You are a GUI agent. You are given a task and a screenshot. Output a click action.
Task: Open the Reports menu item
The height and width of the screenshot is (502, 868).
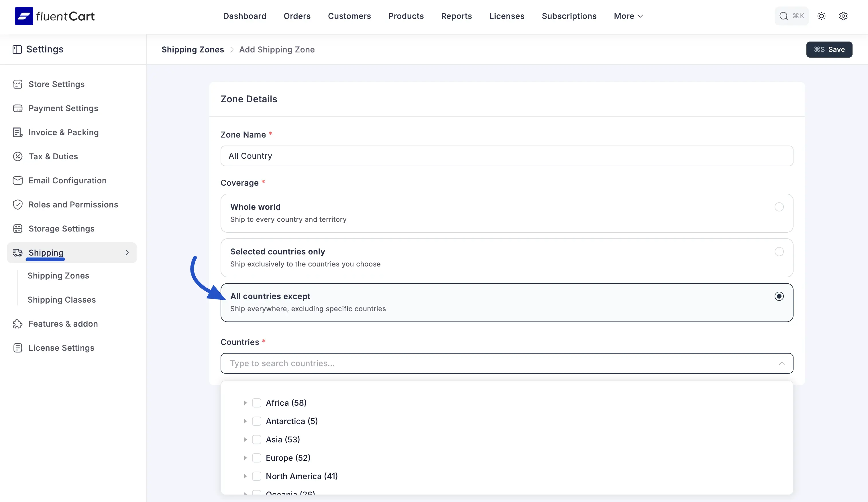point(456,16)
